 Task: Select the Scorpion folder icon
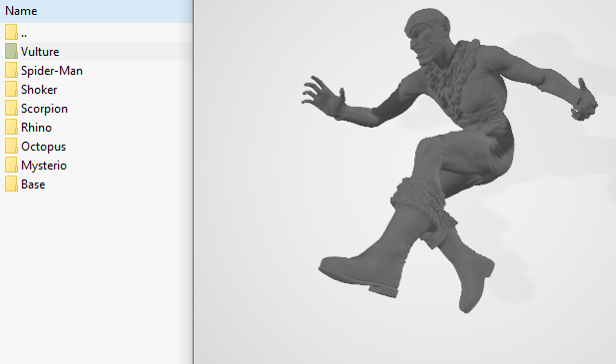(11, 108)
